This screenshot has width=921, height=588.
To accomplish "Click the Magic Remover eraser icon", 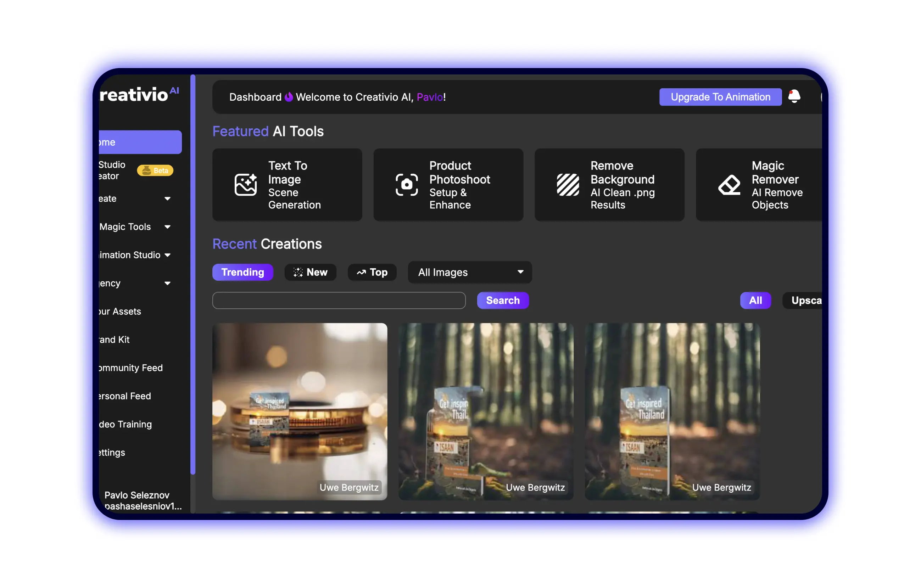I will pos(729,185).
